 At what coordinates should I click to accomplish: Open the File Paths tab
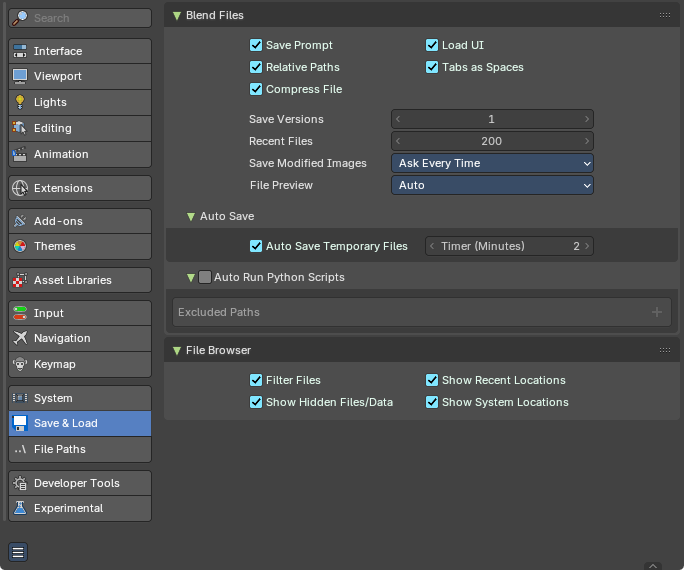tap(80, 449)
